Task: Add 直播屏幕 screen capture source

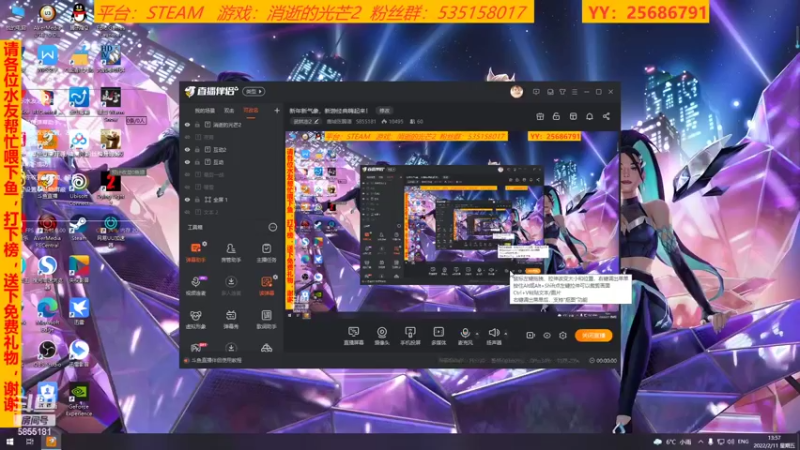Action: [x=353, y=336]
